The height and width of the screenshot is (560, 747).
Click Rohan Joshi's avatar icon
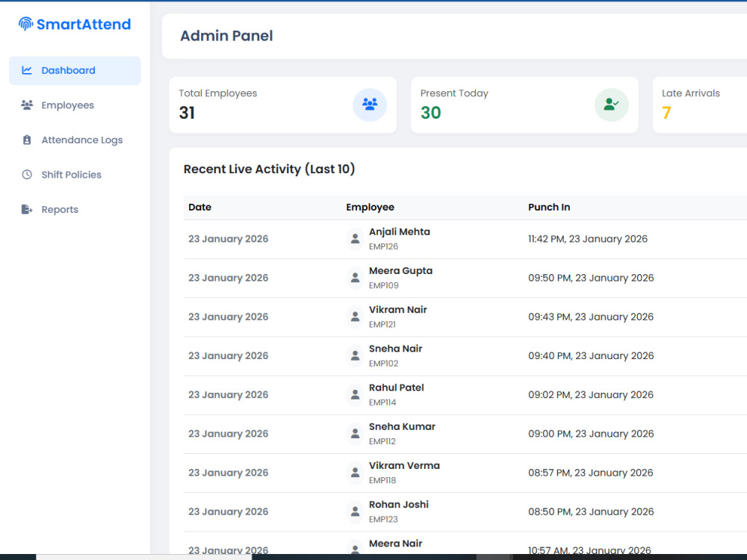(355, 512)
